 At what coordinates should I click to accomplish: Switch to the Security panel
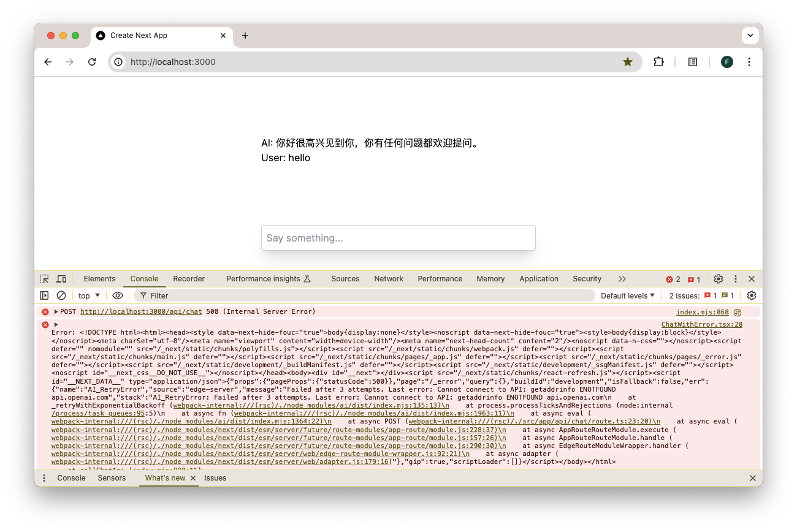coord(587,279)
